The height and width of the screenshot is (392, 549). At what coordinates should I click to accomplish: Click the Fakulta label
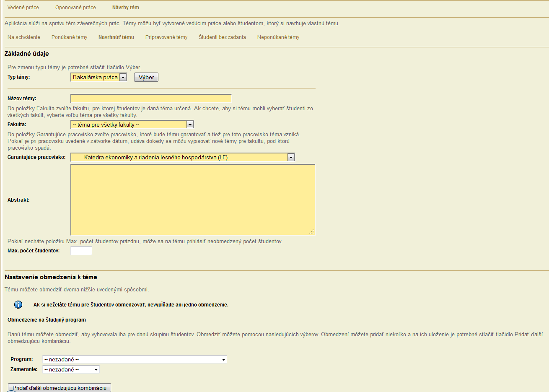click(17, 125)
